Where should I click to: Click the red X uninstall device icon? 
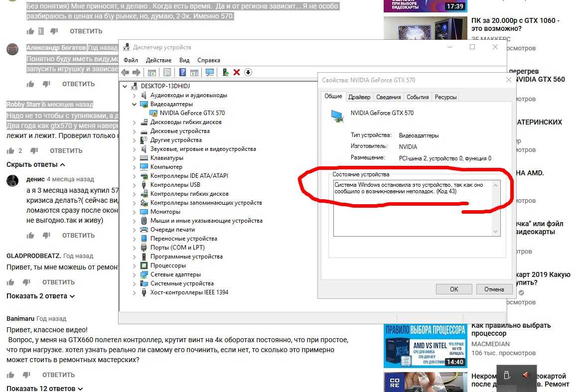tap(236, 72)
